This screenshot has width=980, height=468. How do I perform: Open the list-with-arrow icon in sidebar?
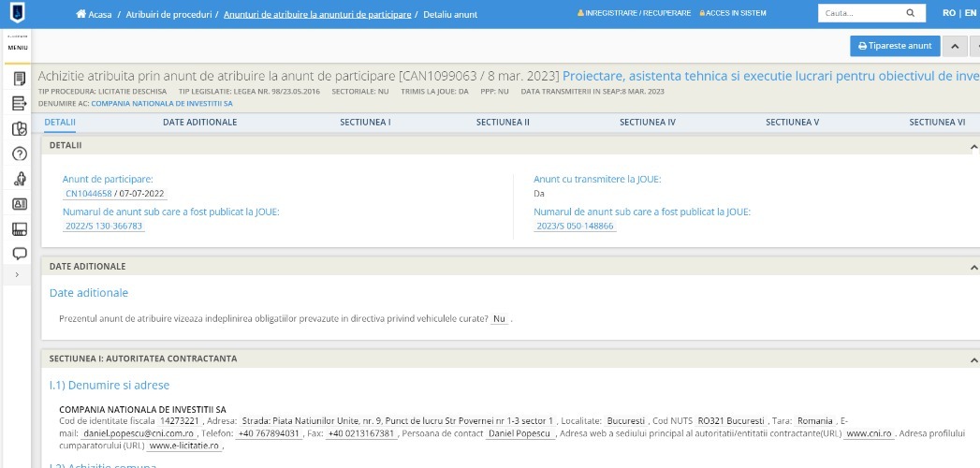(20, 104)
